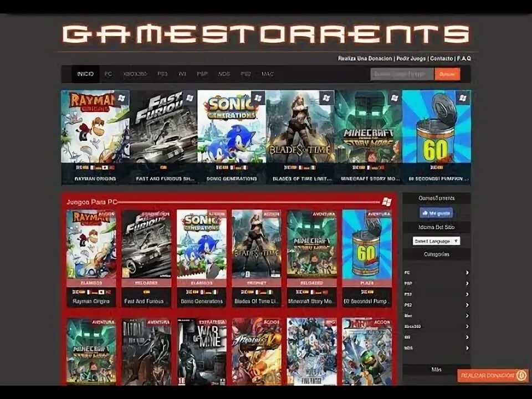This screenshot has height=399, width=532.
Task: Open Fast and Furious banner in top carousel
Action: (163, 137)
